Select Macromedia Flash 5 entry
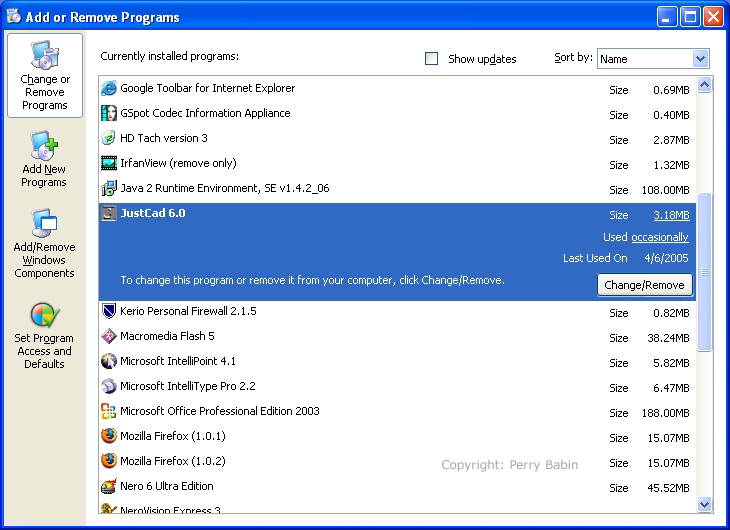Screen dimensions: 730x530 coord(397,336)
